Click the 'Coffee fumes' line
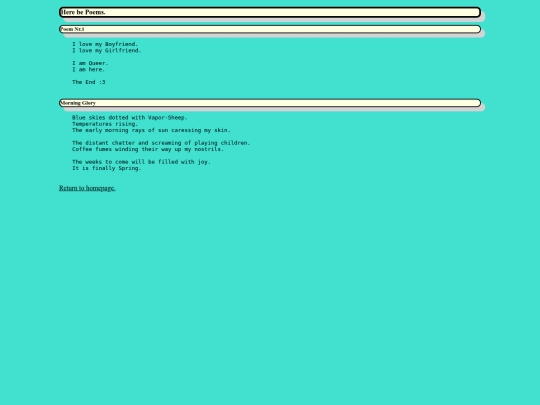The width and height of the screenshot is (540, 405). pyautogui.click(x=148, y=149)
